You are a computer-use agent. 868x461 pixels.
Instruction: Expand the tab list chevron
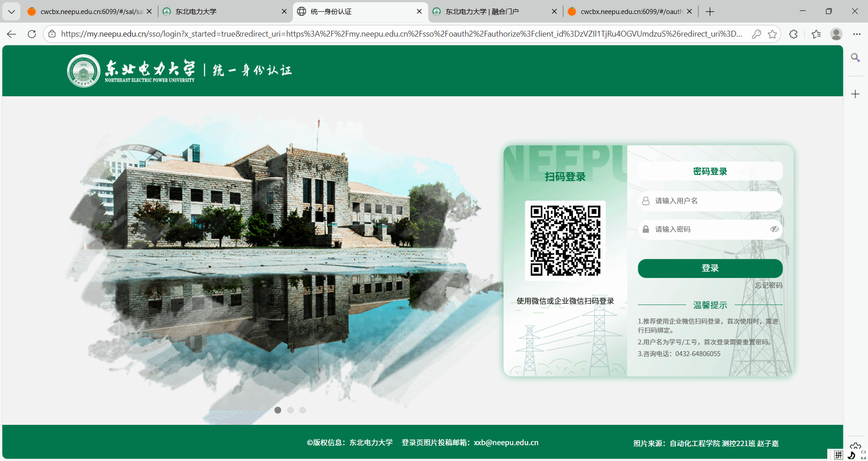pos(11,11)
